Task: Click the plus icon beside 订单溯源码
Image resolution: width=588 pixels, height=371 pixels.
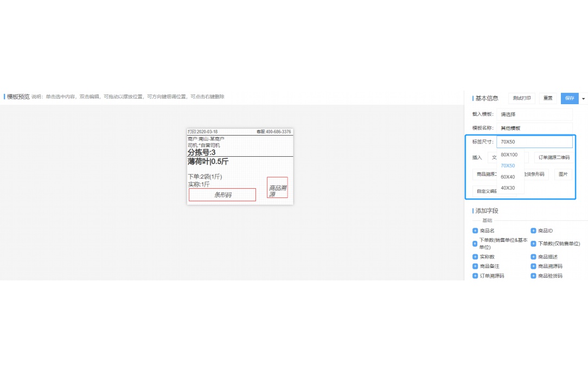Action: (475, 276)
